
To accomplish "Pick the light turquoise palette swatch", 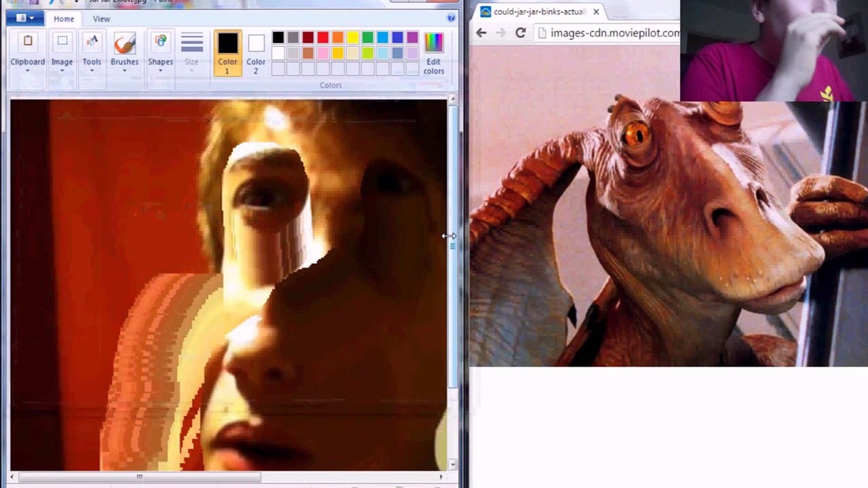I will coord(382,53).
